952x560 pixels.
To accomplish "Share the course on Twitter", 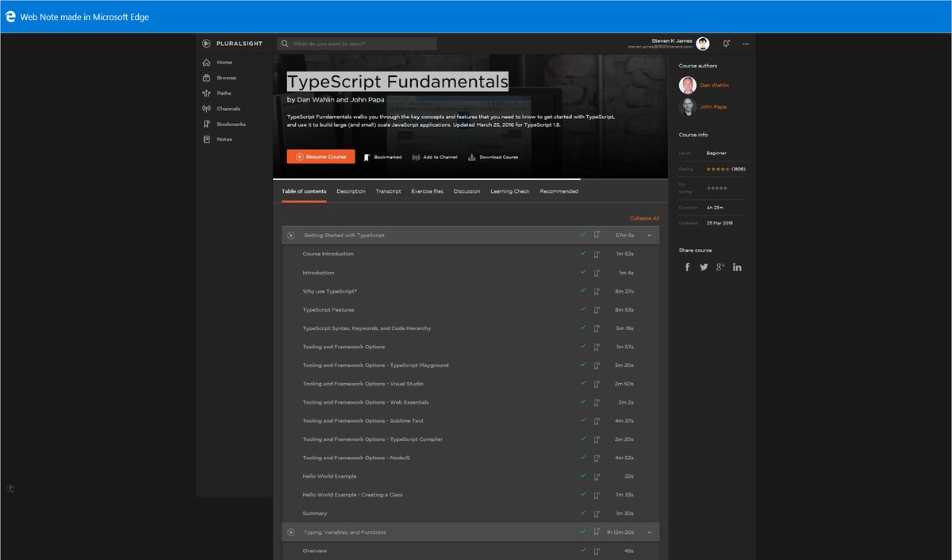I will click(x=704, y=267).
